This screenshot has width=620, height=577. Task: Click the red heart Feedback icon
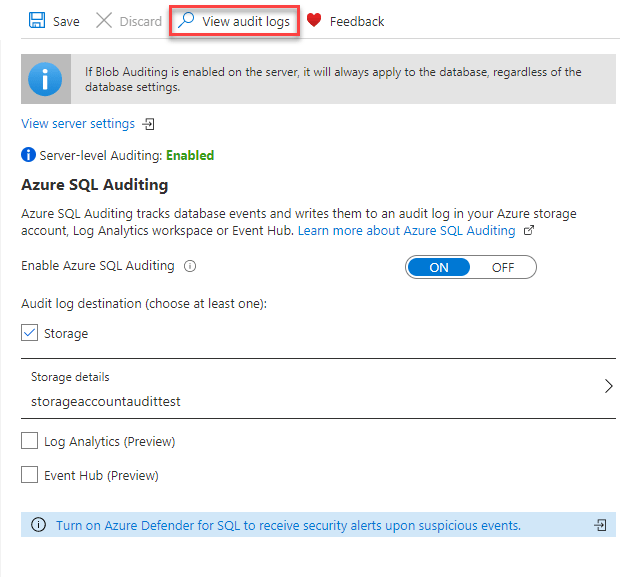point(314,20)
